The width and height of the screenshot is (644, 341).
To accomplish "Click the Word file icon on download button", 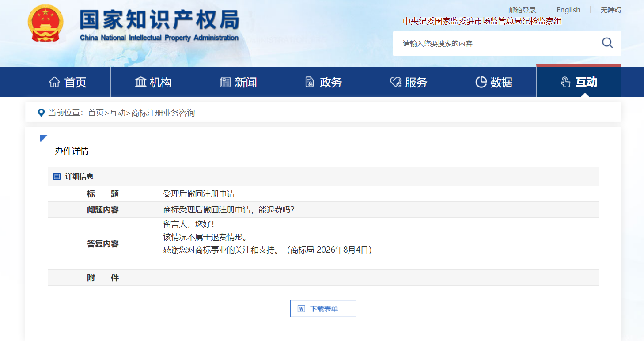I will (x=302, y=309).
